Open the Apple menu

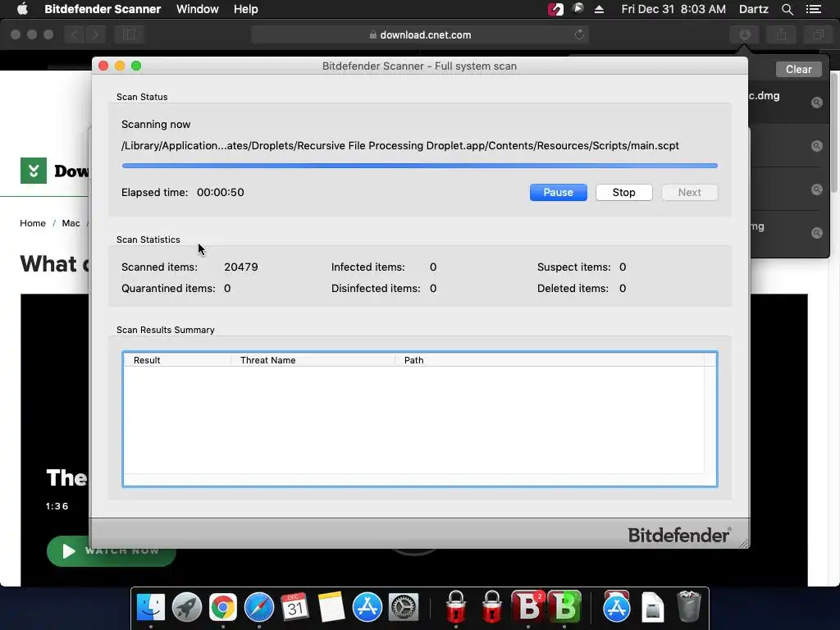(x=22, y=9)
